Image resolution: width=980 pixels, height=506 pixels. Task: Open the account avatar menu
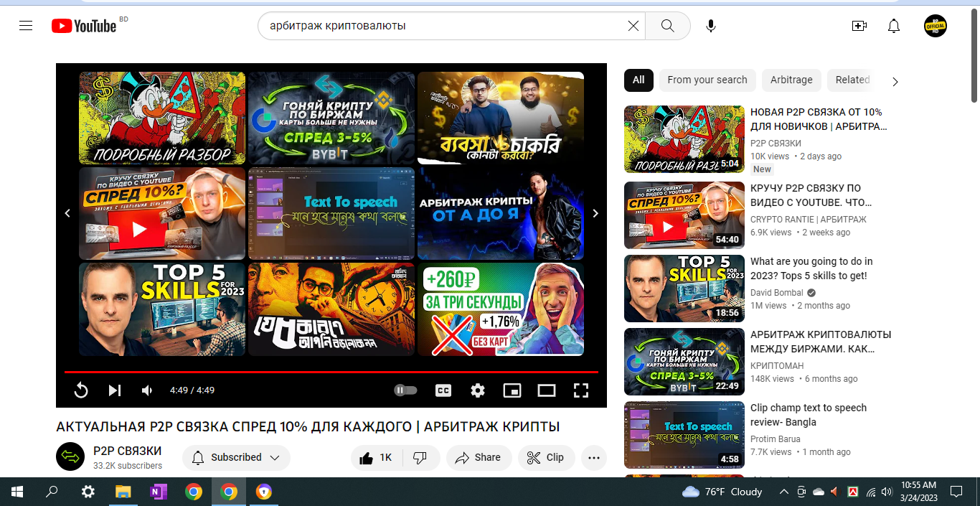[x=936, y=26]
